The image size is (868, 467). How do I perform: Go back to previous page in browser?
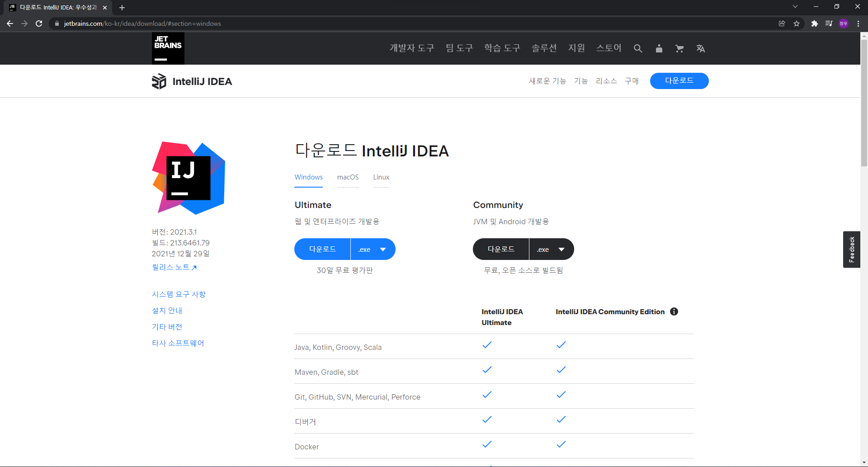click(x=10, y=24)
